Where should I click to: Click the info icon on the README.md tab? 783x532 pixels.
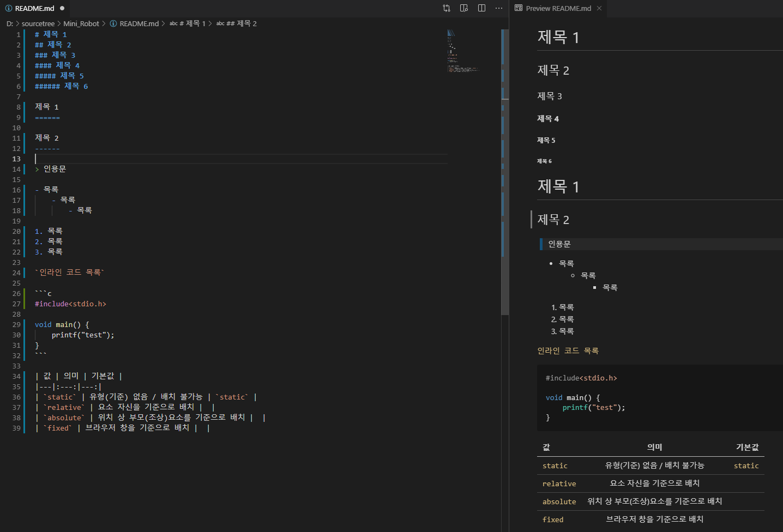(9, 8)
